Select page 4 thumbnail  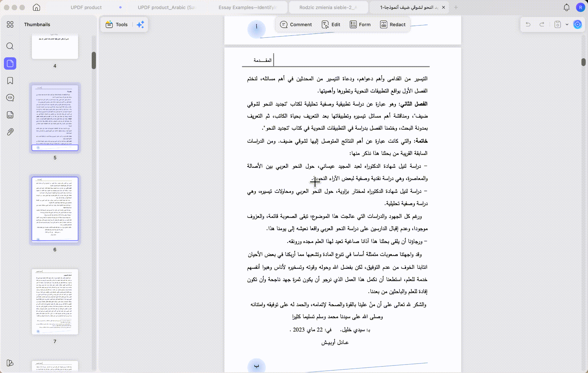coord(55,47)
